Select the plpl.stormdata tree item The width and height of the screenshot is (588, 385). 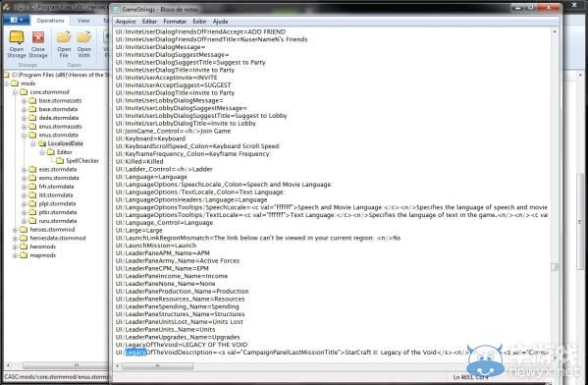(57, 203)
